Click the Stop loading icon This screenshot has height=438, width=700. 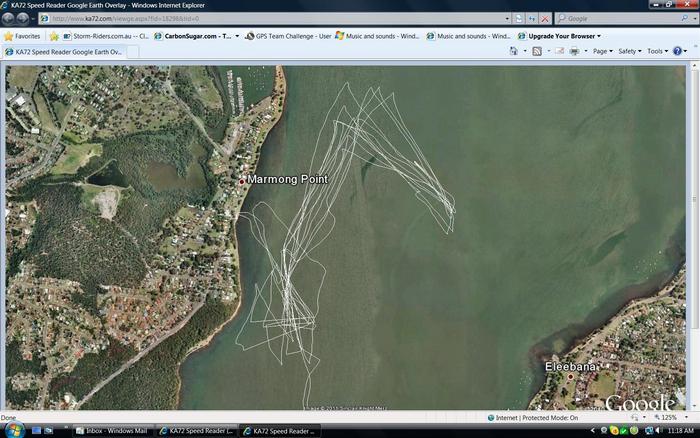[x=545, y=18]
